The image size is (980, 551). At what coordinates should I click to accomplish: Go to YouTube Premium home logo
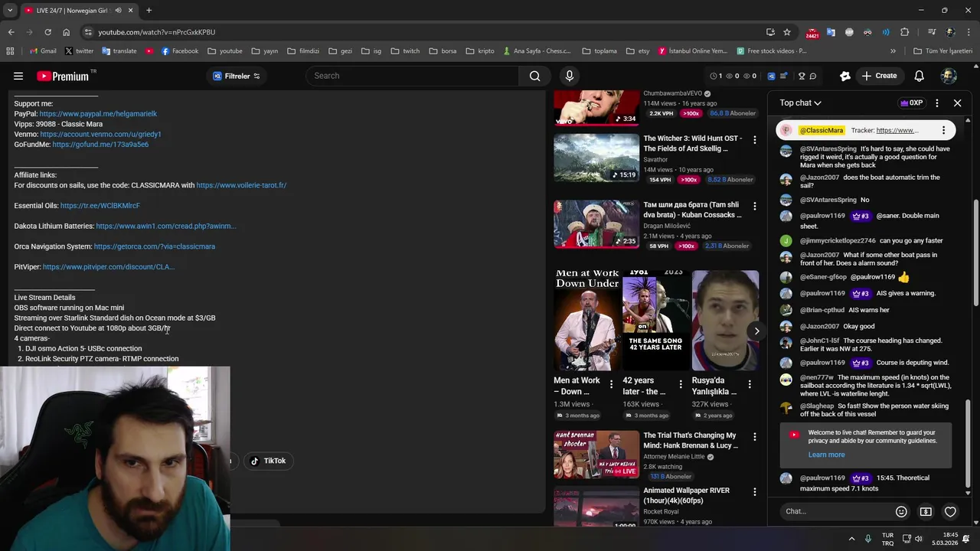pyautogui.click(x=63, y=76)
